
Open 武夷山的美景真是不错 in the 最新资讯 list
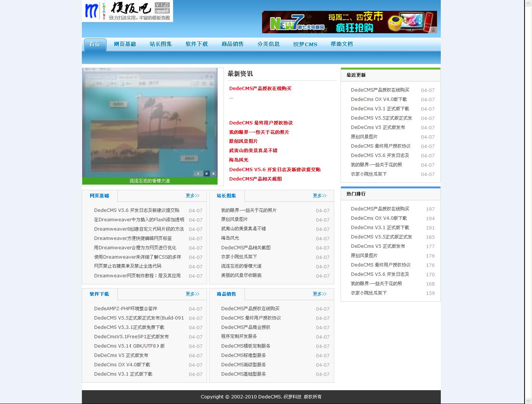click(x=253, y=151)
